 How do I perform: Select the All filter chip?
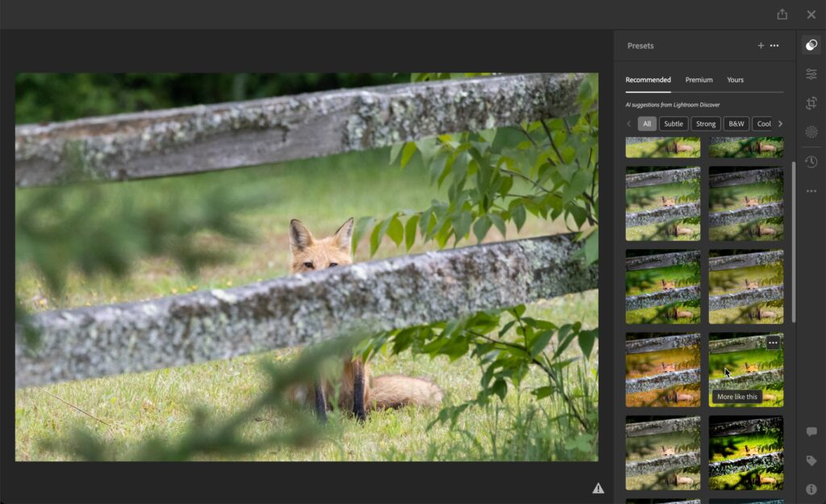click(647, 123)
